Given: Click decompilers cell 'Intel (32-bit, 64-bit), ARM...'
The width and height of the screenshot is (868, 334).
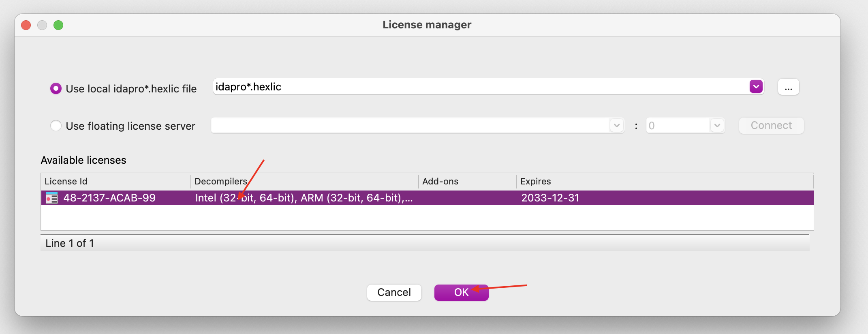Looking at the screenshot, I should [x=304, y=198].
